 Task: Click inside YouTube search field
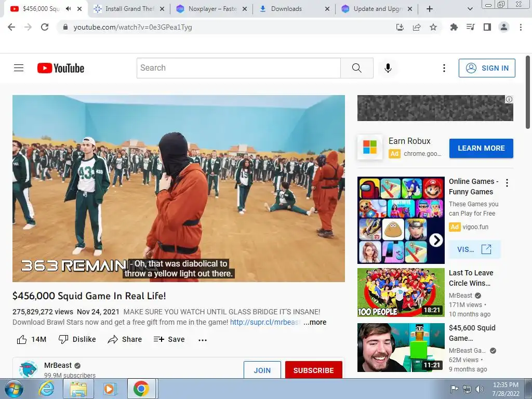coord(238,68)
